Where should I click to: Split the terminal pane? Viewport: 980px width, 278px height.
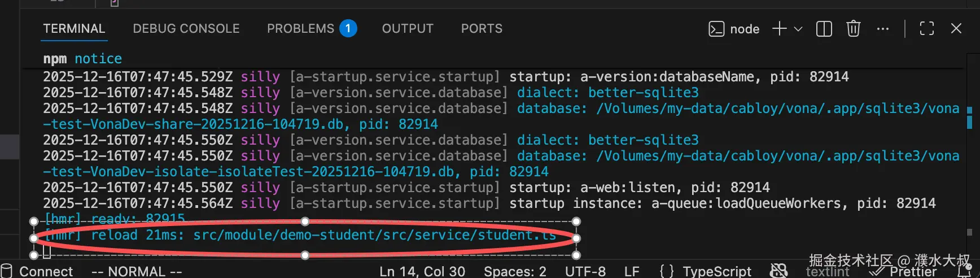click(x=824, y=29)
